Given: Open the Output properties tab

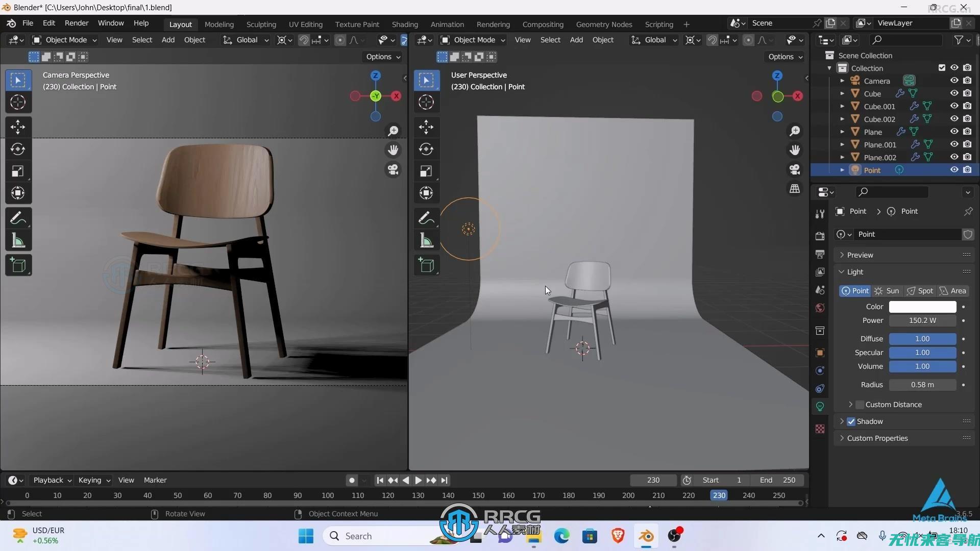Looking at the screenshot, I should 820,254.
